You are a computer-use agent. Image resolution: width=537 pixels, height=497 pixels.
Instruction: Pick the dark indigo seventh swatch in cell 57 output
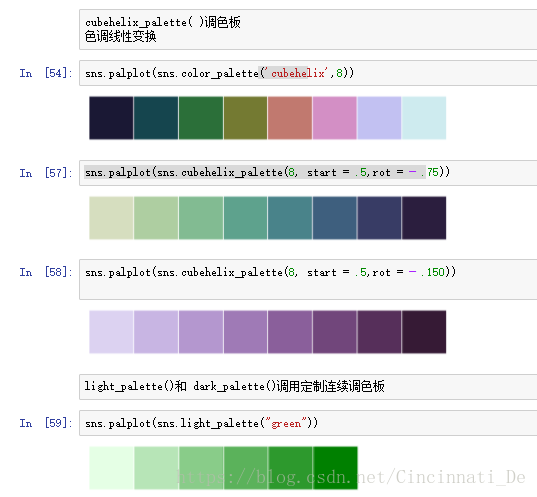coord(379,218)
